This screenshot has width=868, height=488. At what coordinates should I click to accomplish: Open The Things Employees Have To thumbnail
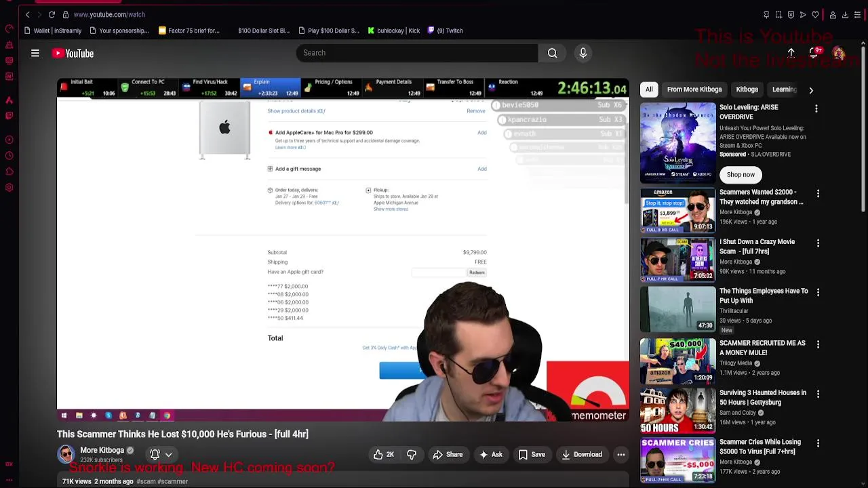pyautogui.click(x=677, y=308)
